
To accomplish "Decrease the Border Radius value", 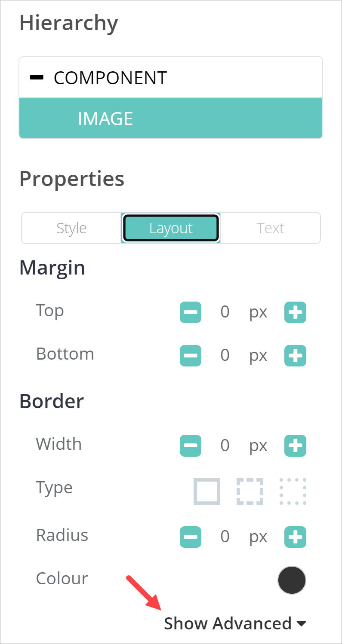I will pos(190,537).
